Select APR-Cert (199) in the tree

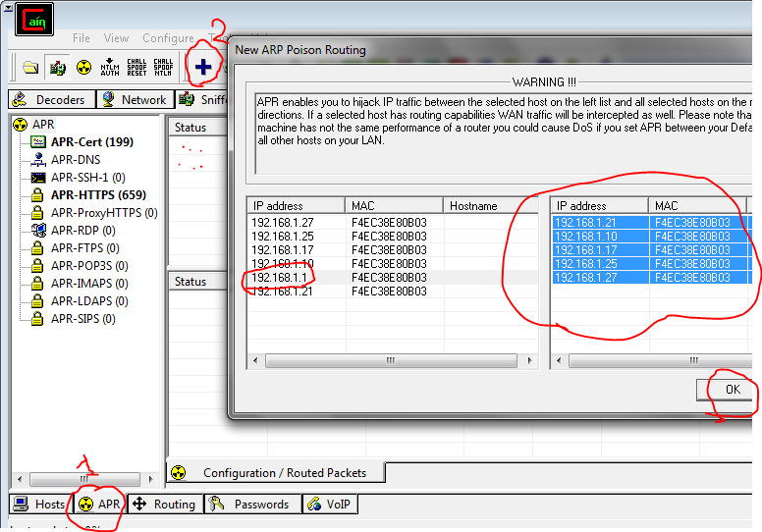click(92, 142)
